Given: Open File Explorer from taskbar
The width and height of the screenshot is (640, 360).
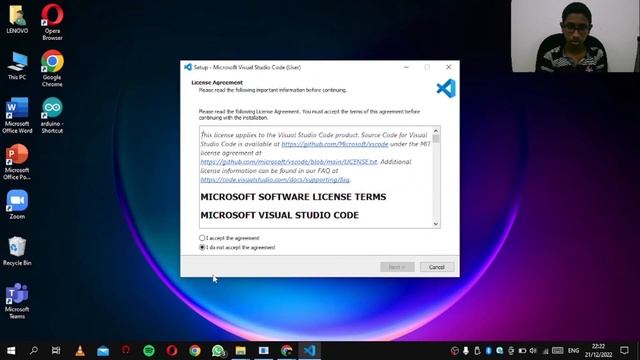Looking at the screenshot, I should (240, 351).
